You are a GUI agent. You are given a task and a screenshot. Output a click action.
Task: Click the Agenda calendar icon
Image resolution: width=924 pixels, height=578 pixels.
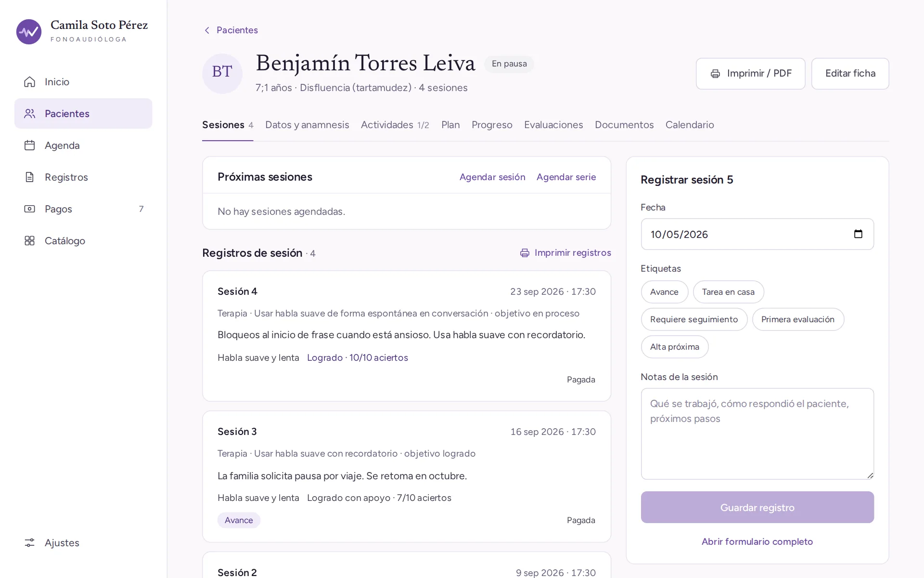pos(29,145)
